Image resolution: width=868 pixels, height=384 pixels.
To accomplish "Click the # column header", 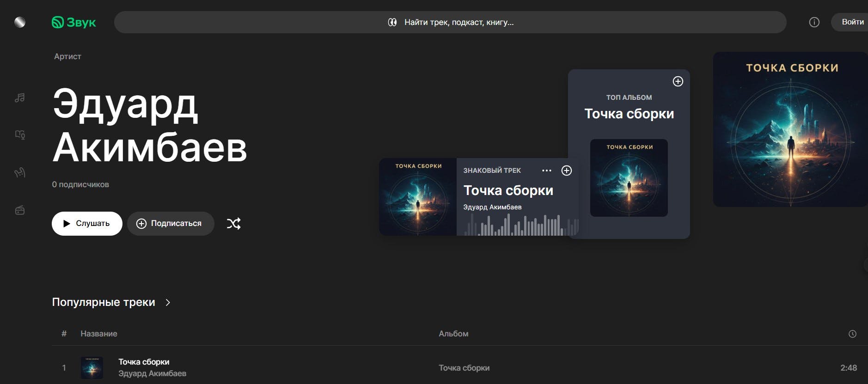I will (x=64, y=334).
